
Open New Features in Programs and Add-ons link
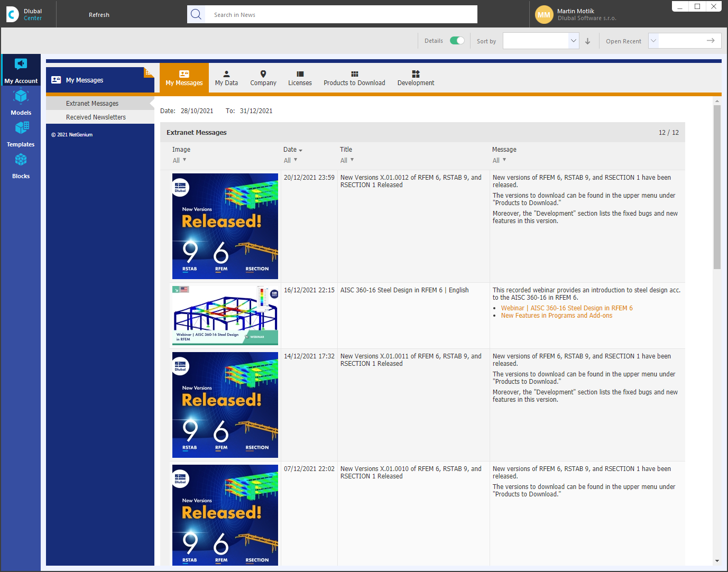point(557,316)
